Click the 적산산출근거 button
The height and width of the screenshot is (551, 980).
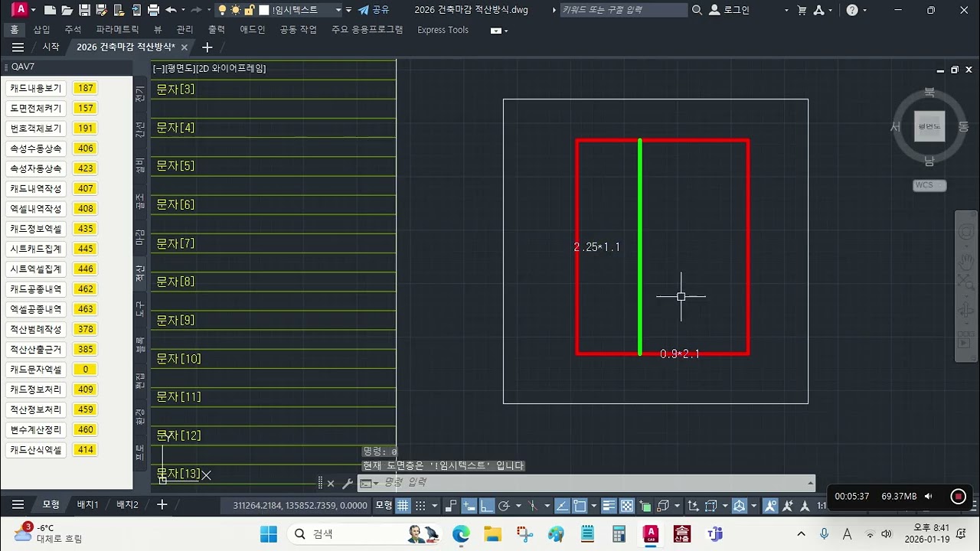pos(36,349)
